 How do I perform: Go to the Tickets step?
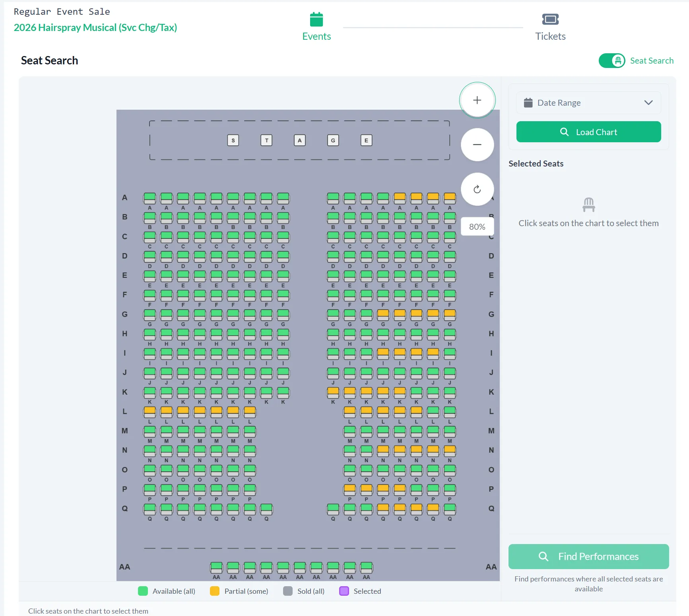tap(550, 27)
